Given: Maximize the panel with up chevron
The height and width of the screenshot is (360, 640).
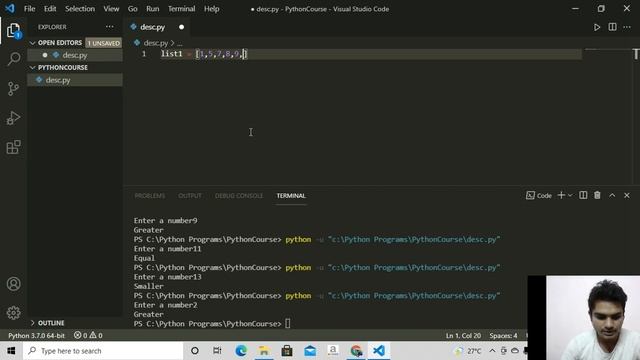Looking at the screenshot, I should tap(612, 196).
